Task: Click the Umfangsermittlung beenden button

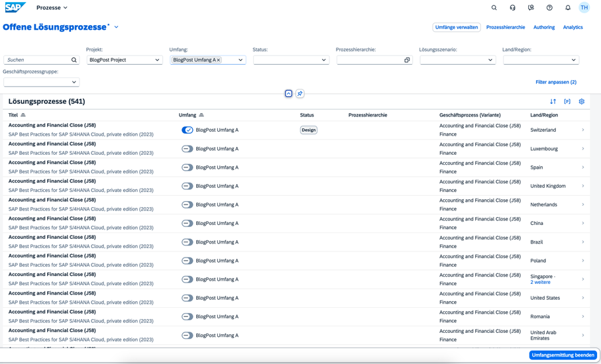Action: [x=563, y=355]
